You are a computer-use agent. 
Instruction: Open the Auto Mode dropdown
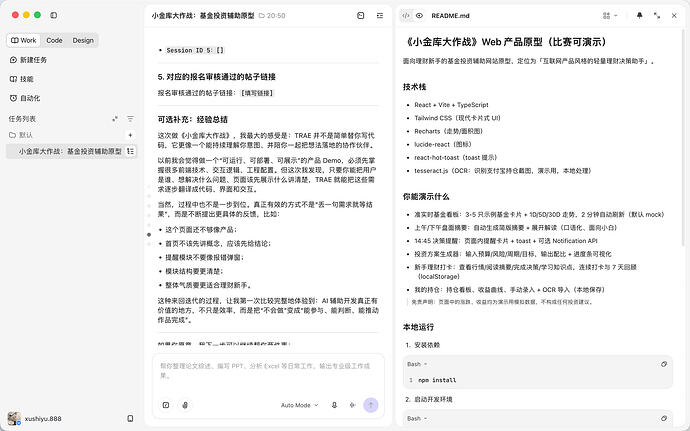point(299,405)
